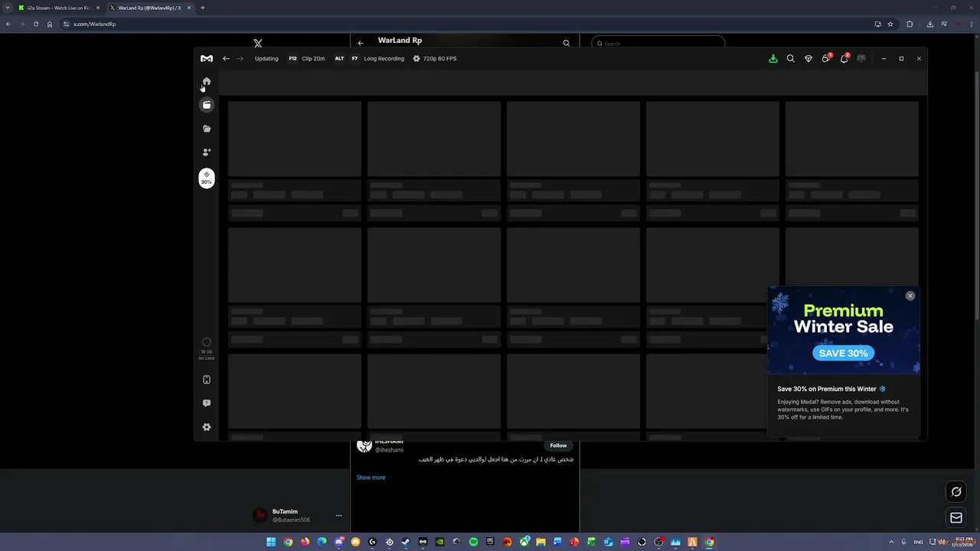Open the add friends sidebar icon
This screenshot has width=980, height=551.
coord(207,152)
